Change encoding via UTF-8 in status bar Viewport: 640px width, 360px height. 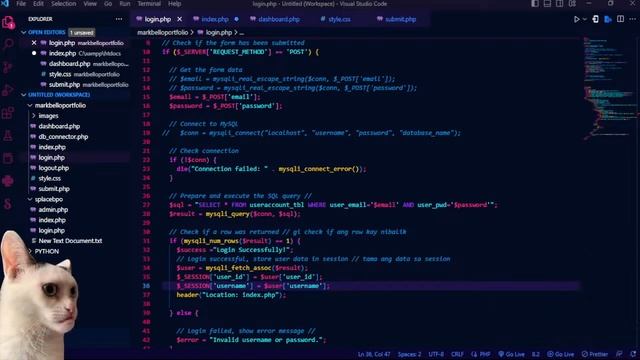(436, 354)
